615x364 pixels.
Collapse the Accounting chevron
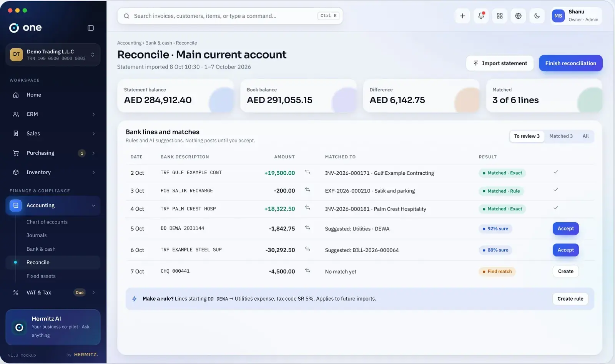pyautogui.click(x=93, y=205)
